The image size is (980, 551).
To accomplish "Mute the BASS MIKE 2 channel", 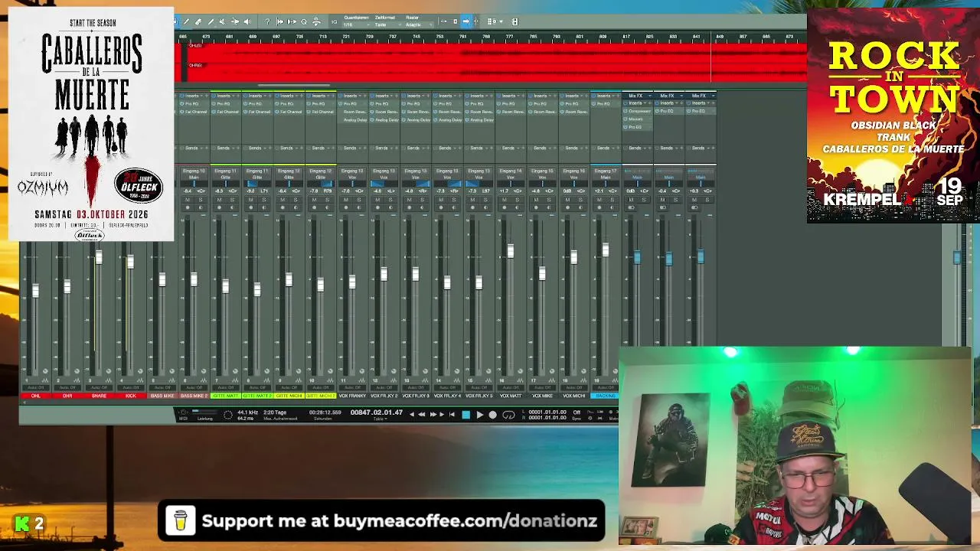I will point(188,200).
